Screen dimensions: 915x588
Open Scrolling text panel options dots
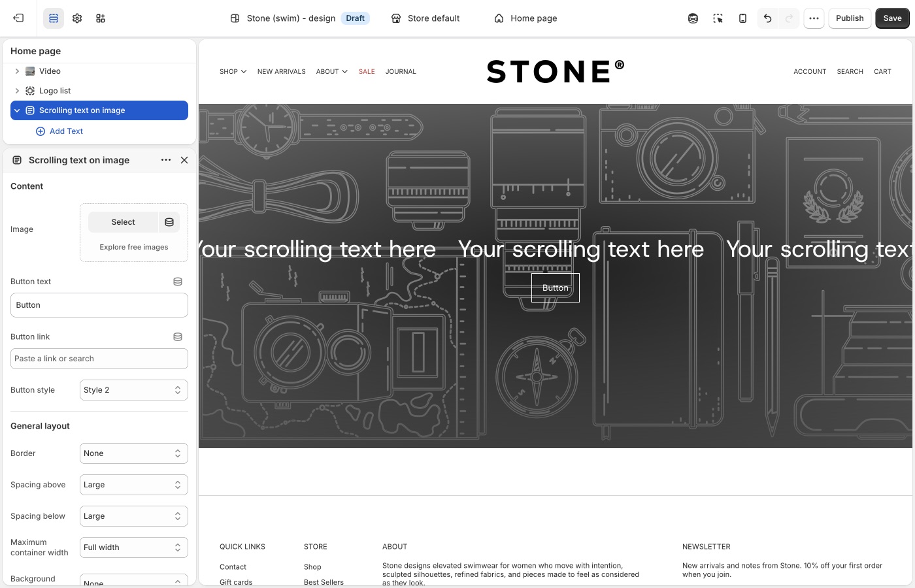(x=166, y=160)
